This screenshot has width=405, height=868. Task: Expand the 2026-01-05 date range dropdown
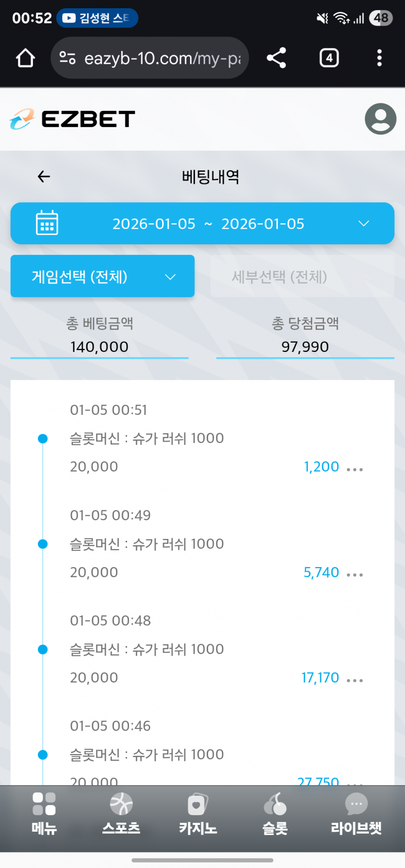[202, 223]
